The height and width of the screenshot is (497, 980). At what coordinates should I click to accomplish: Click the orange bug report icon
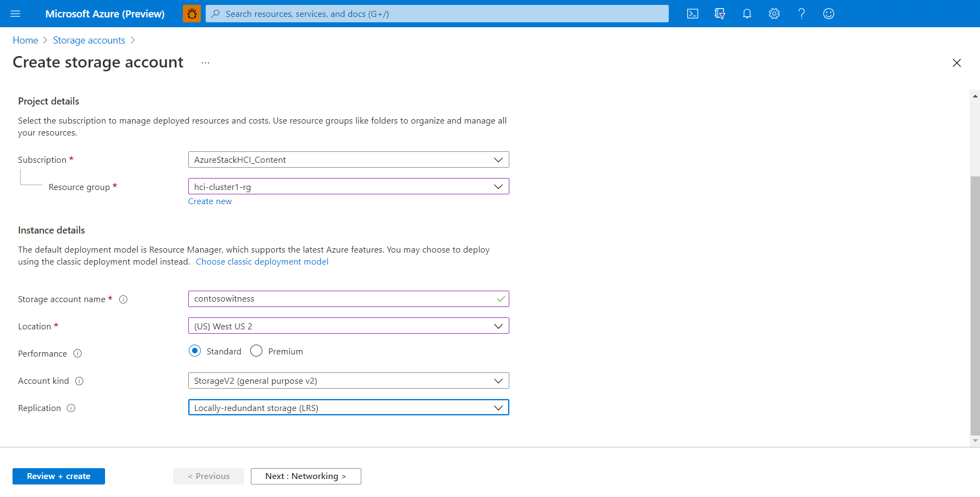192,14
